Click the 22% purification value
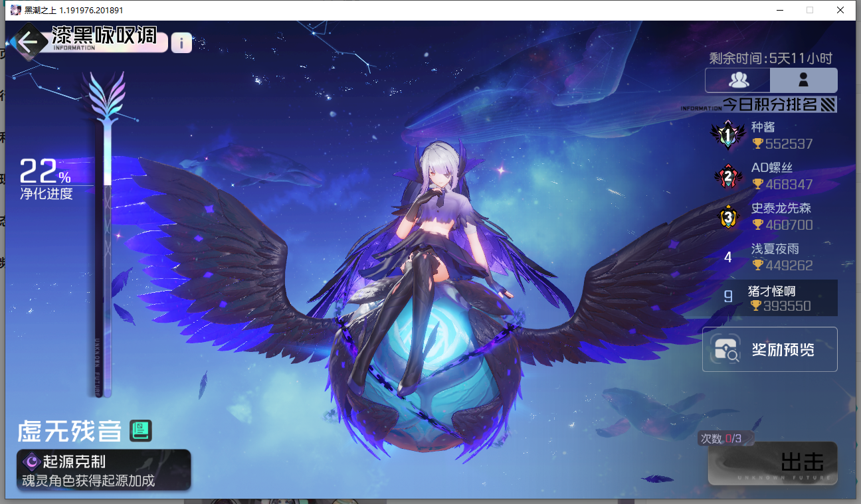This screenshot has height=504, width=861. 45,171
